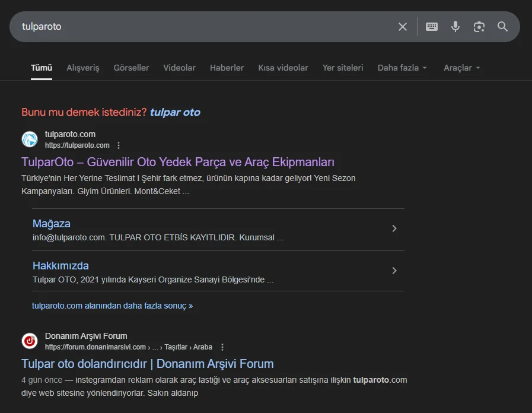Open three-dot menu next to tulparoto.com URL
The height and width of the screenshot is (413, 532).
pyautogui.click(x=119, y=145)
